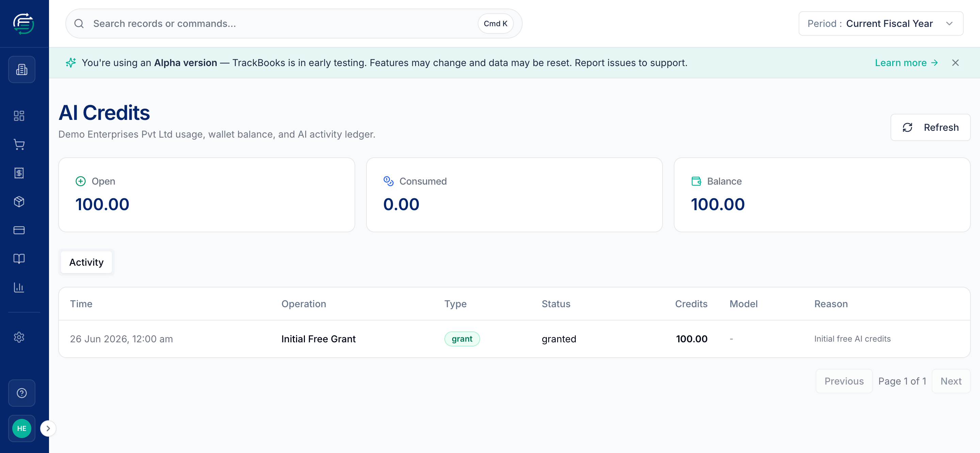
Task: Click the Consumed coins icon
Action: tap(388, 181)
